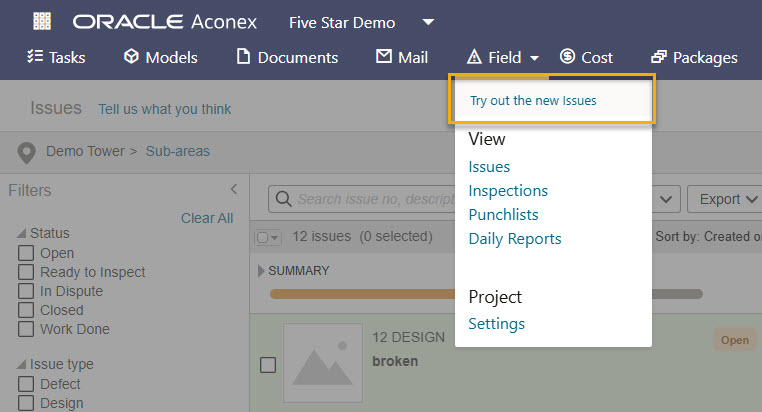Check the Design issue type filter
This screenshot has width=762, height=412.
click(x=26, y=403)
